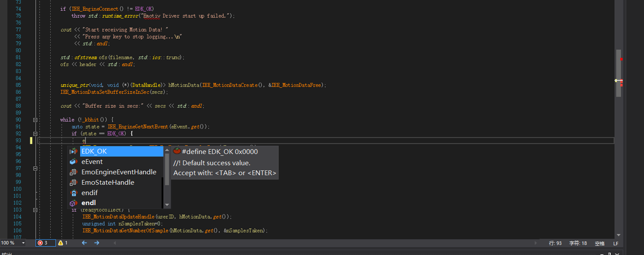Click the macro icon beside EDK_OK suggestion
Image resolution: width=644 pixels, height=255 pixels.
(x=73, y=152)
